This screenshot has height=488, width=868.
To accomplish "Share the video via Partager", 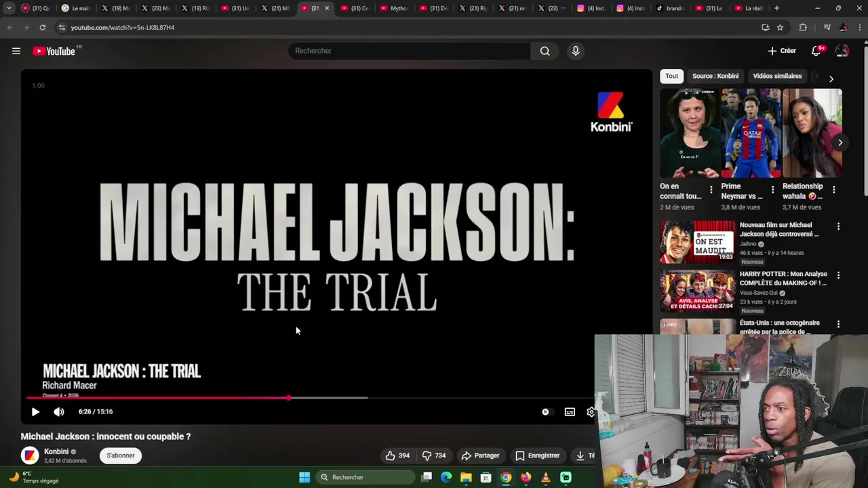I will 480,455.
